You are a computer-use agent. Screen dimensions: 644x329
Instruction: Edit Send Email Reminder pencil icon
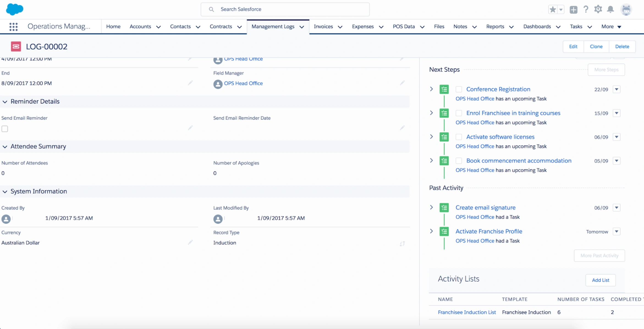pyautogui.click(x=190, y=128)
